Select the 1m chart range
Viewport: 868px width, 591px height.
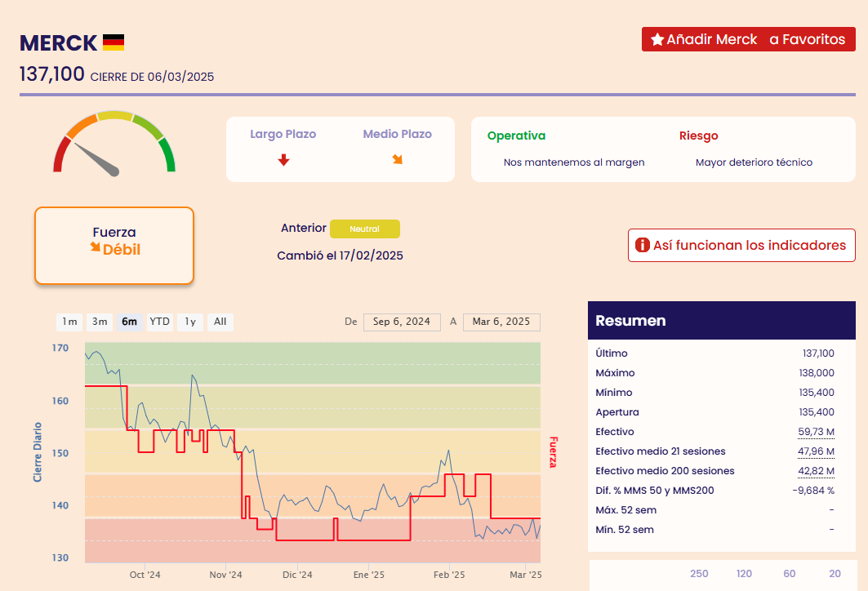[69, 322]
